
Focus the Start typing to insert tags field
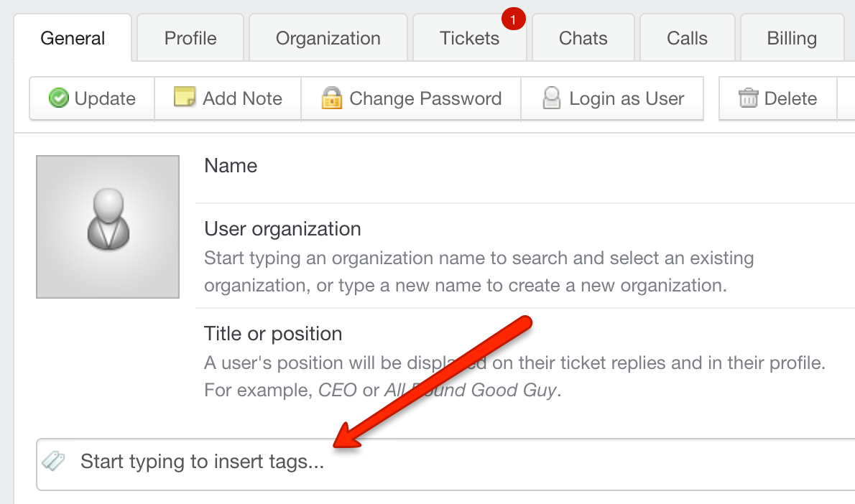point(445,465)
